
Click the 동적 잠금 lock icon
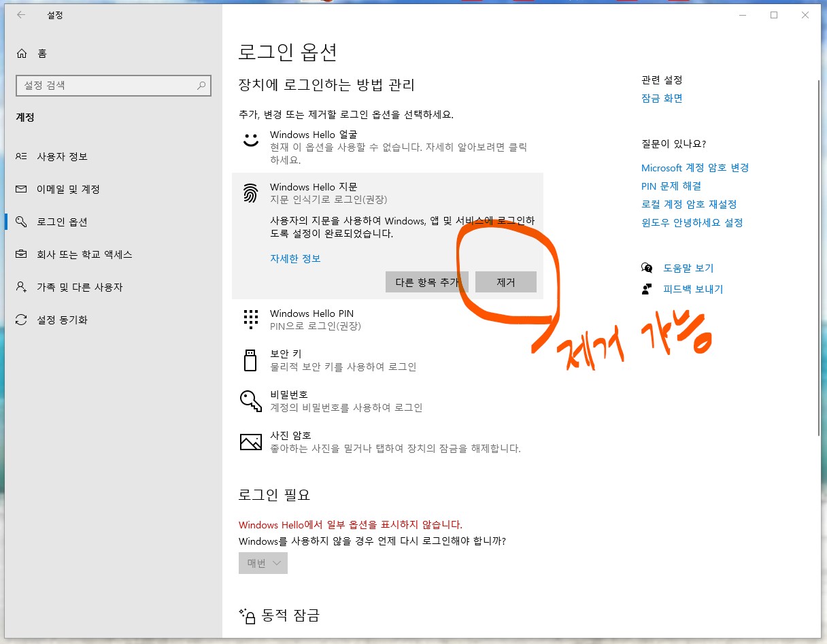pos(246,616)
